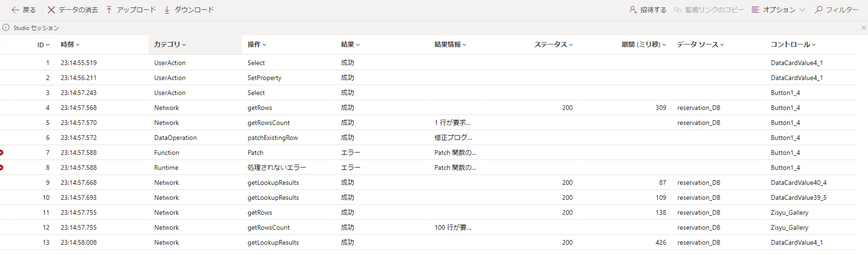The image size is (868, 255).
Task: Close the Studio セッション info bar
Action: coord(864,28)
